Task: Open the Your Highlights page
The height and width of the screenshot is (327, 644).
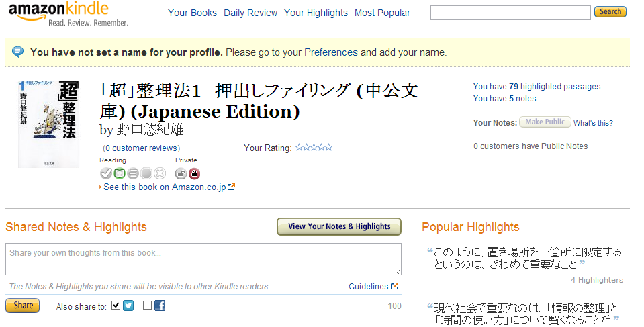Action: click(316, 13)
